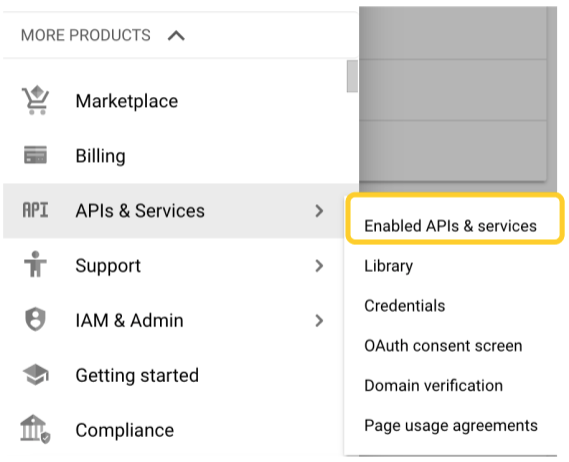The image size is (569, 462).
Task: Expand the Support submenu arrow
Action: (x=319, y=266)
